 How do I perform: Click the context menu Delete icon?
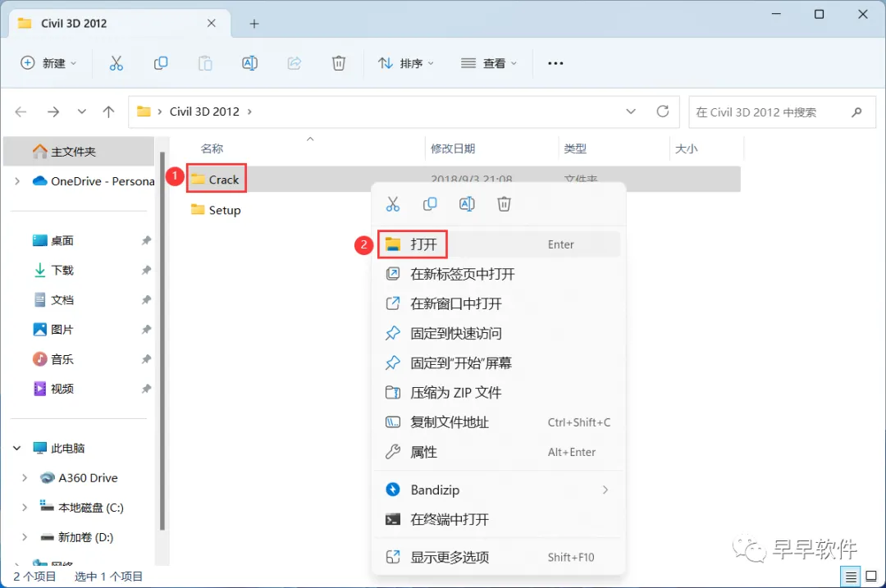[x=504, y=204]
